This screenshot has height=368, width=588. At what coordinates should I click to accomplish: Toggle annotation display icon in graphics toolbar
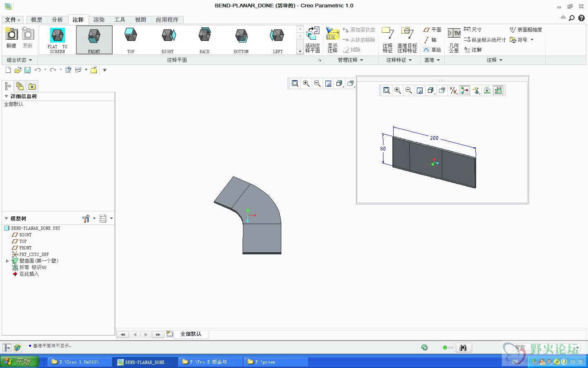350,83
